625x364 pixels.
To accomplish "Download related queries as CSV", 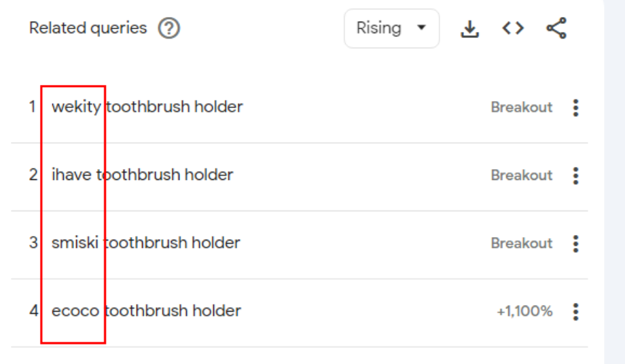I will coord(469,29).
